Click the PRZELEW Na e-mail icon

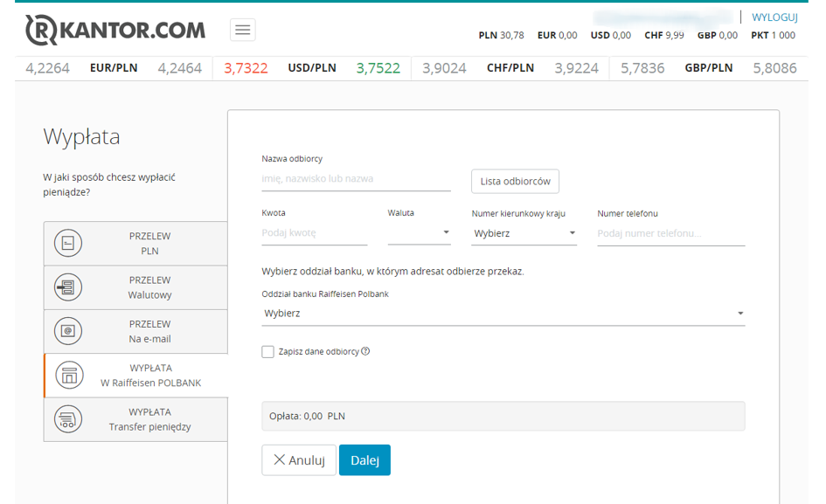[68, 331]
